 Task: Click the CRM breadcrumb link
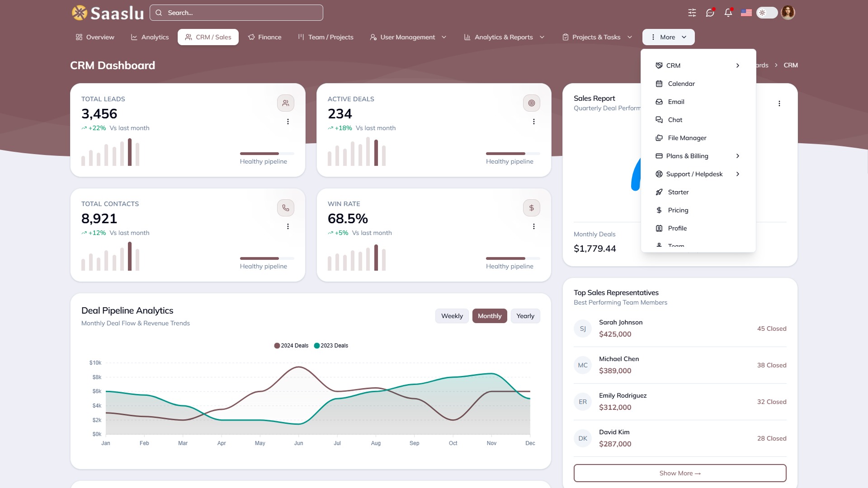(x=791, y=65)
